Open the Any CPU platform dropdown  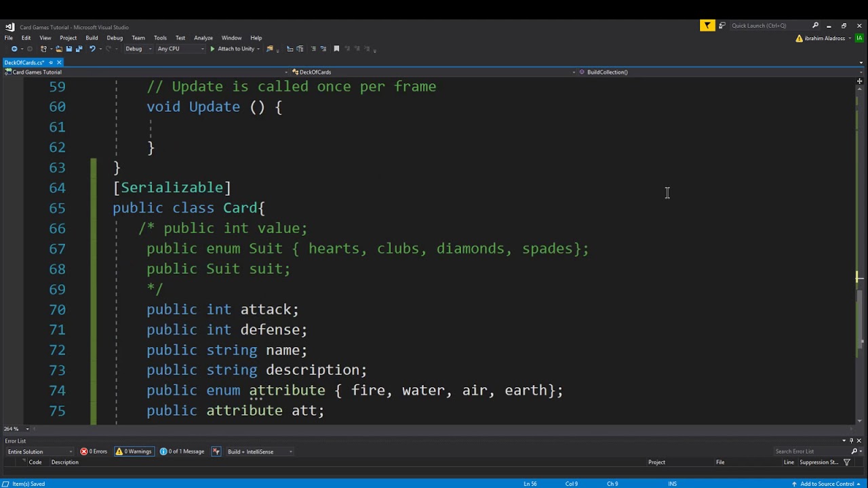coord(180,49)
